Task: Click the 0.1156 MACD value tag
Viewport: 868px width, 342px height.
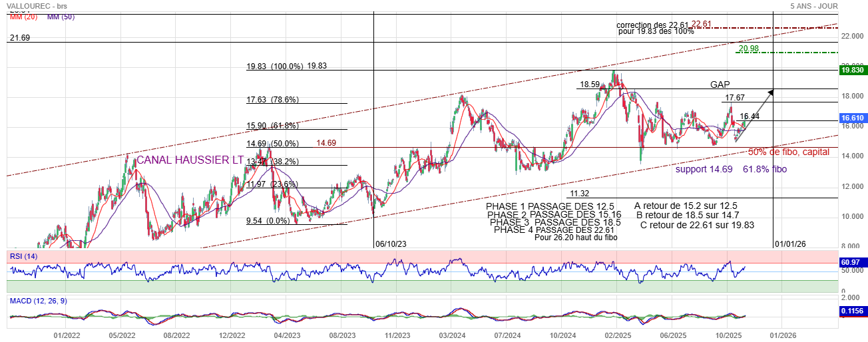Action: pos(853,311)
